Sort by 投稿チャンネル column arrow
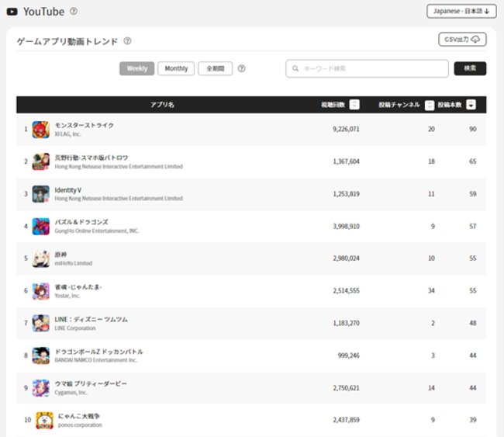 coord(430,105)
